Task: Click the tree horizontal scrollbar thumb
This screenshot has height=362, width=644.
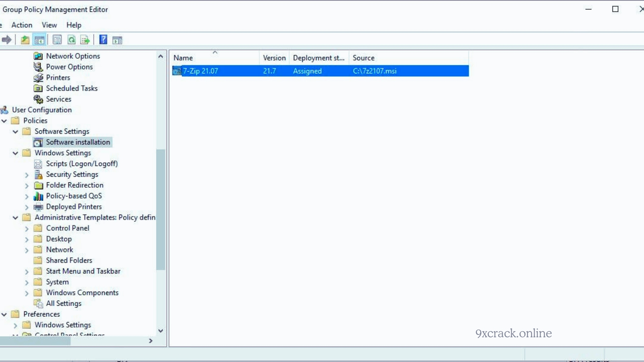Action: (x=35, y=341)
